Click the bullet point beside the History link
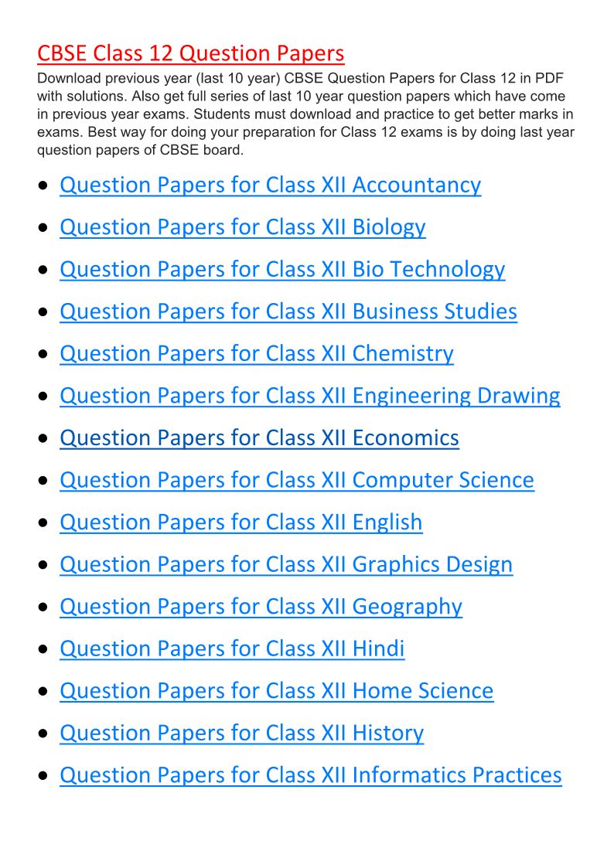The image size is (614, 868). [45, 734]
